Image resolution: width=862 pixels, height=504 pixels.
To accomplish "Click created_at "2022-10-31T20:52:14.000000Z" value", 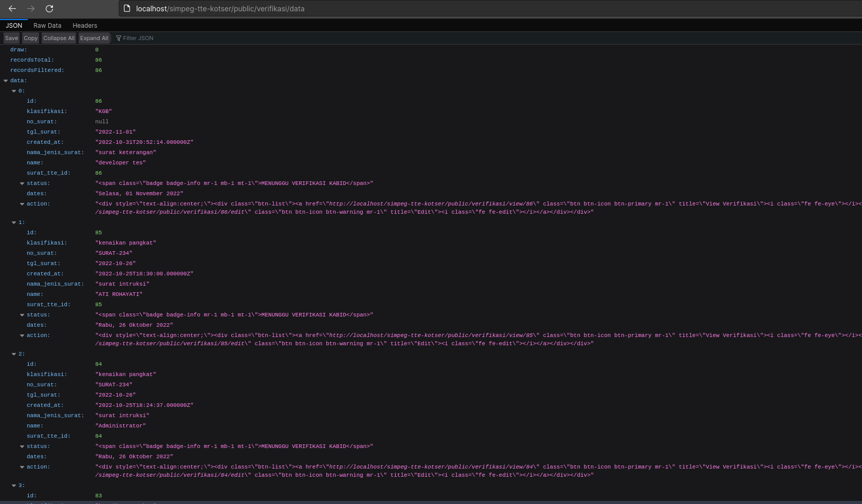I will (144, 142).
